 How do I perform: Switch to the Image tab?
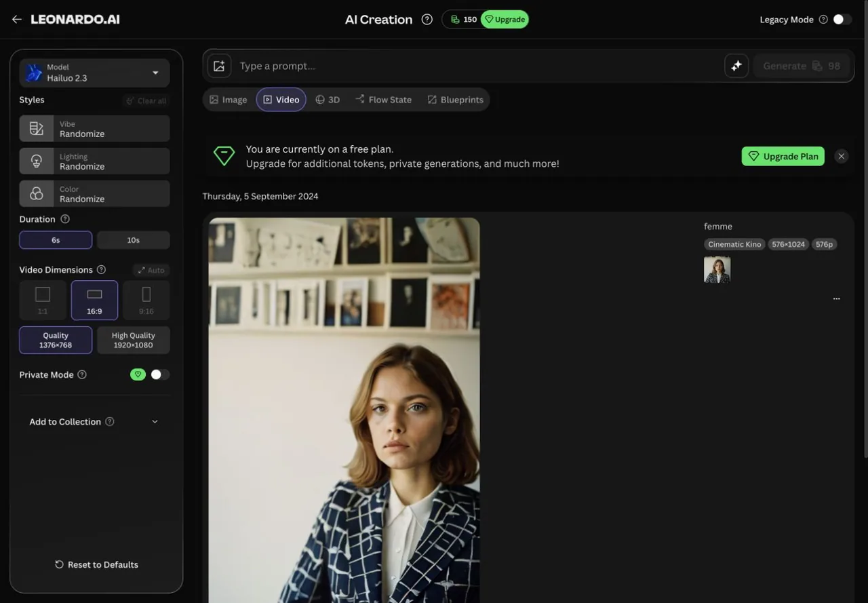point(229,100)
